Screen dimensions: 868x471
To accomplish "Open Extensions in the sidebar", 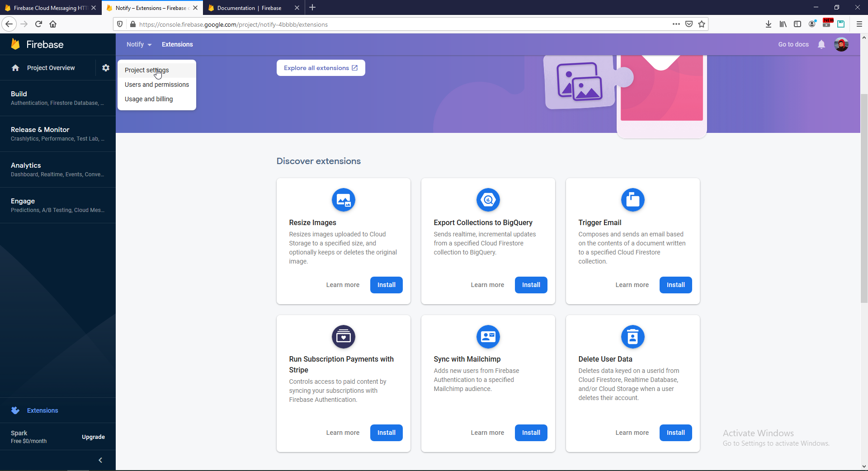I will [58, 410].
